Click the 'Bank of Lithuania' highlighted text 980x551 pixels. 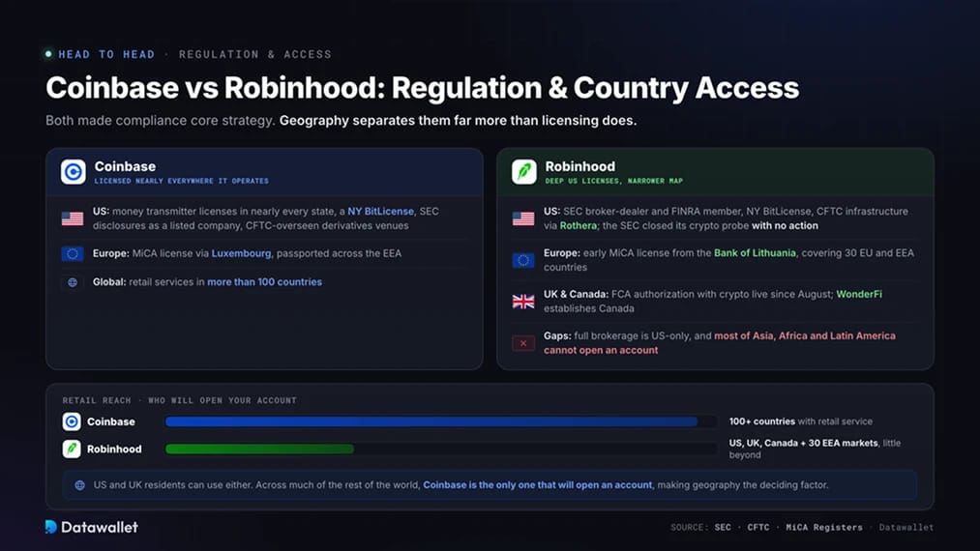point(755,253)
